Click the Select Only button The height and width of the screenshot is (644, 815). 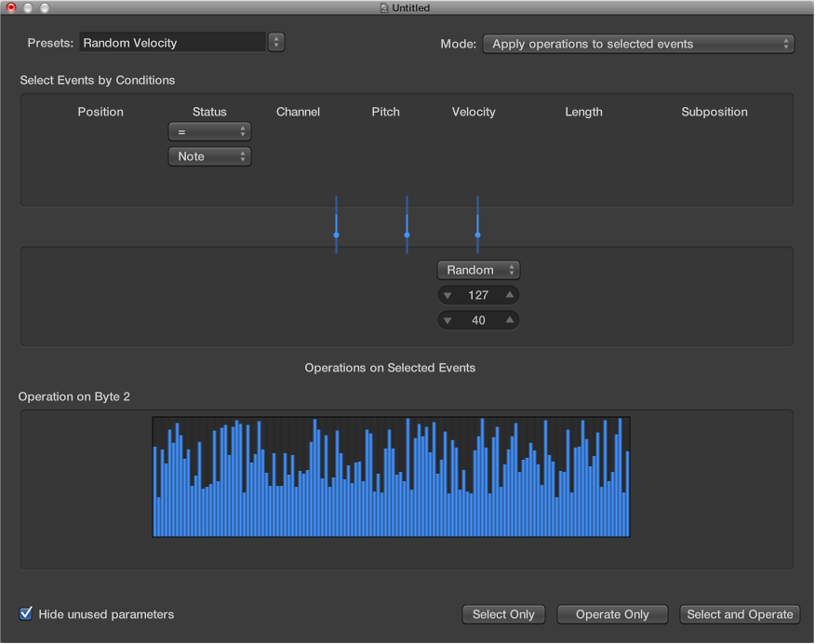pyautogui.click(x=503, y=614)
